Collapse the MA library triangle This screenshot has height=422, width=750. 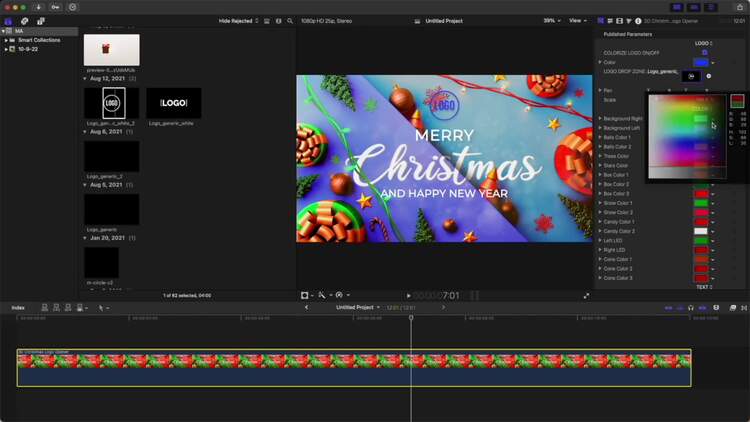coord(3,31)
